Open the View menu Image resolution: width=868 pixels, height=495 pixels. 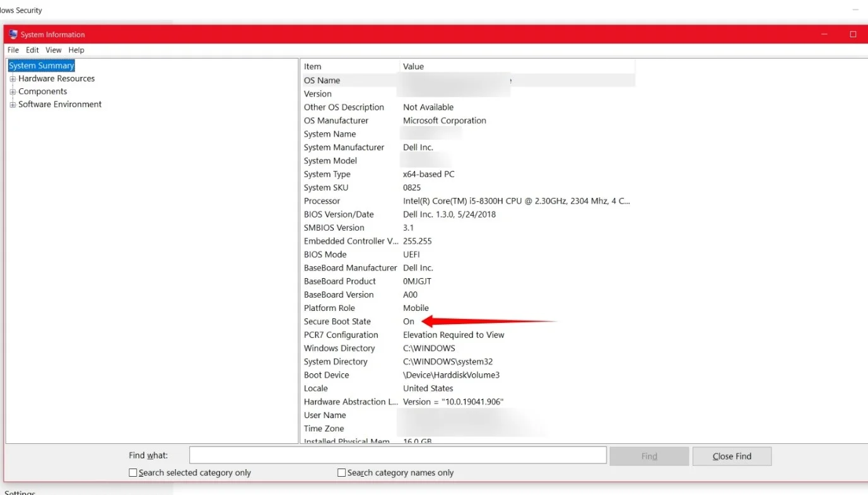[54, 50]
